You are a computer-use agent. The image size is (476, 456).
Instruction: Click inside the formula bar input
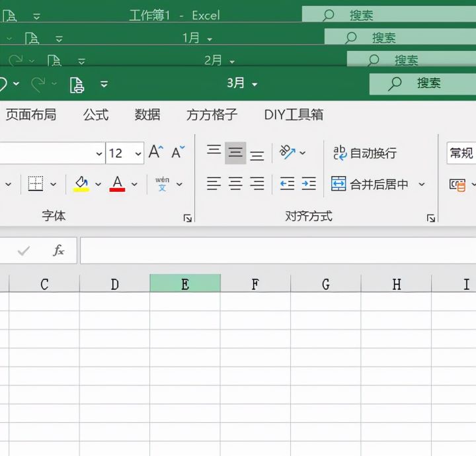coord(278,250)
